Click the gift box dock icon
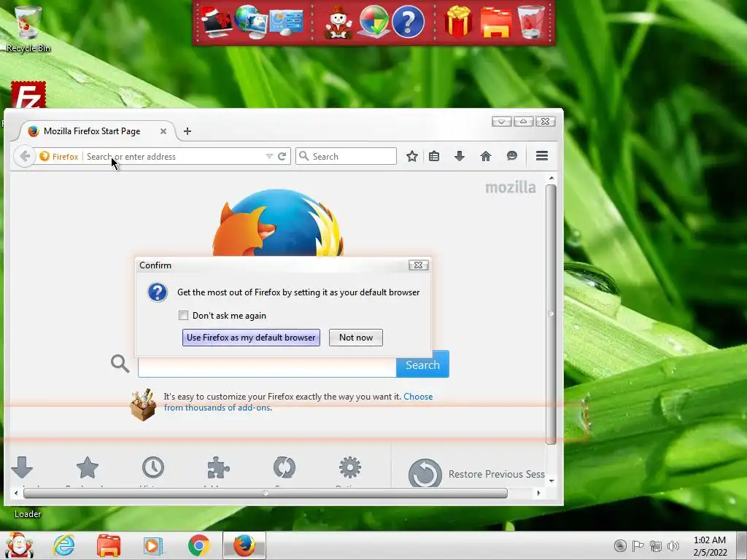 tap(458, 21)
